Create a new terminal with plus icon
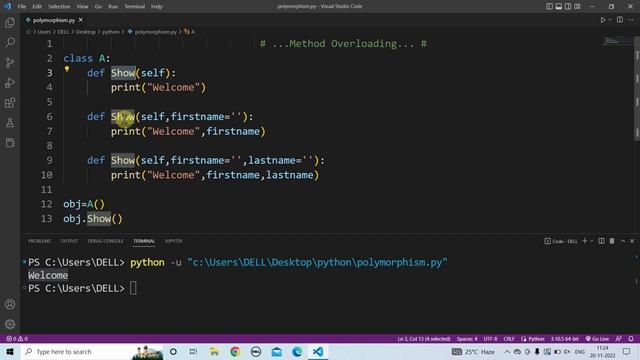Viewport: 640px width, 360px height. click(x=584, y=241)
